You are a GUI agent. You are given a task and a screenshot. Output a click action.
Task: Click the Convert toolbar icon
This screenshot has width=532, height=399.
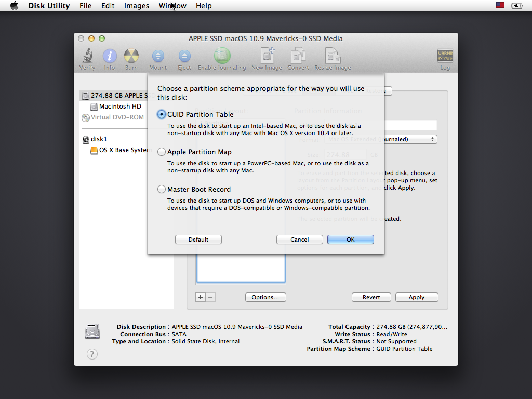[298, 56]
